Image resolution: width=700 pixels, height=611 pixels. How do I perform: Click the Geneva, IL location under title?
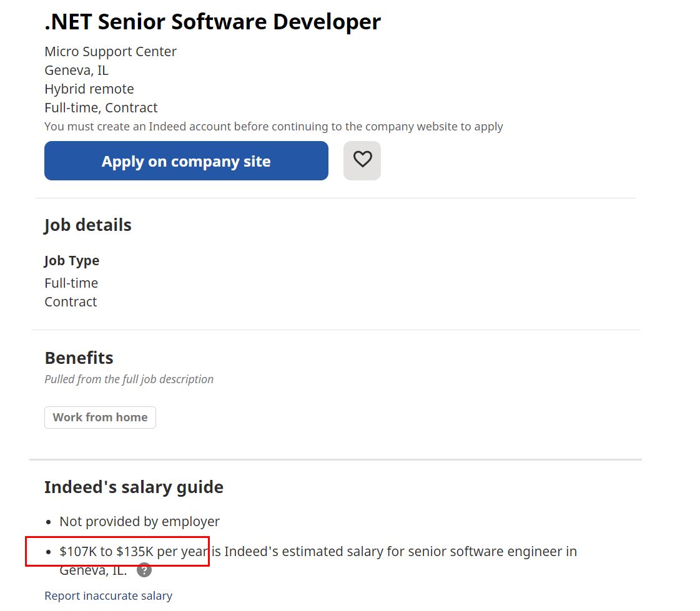76,71
